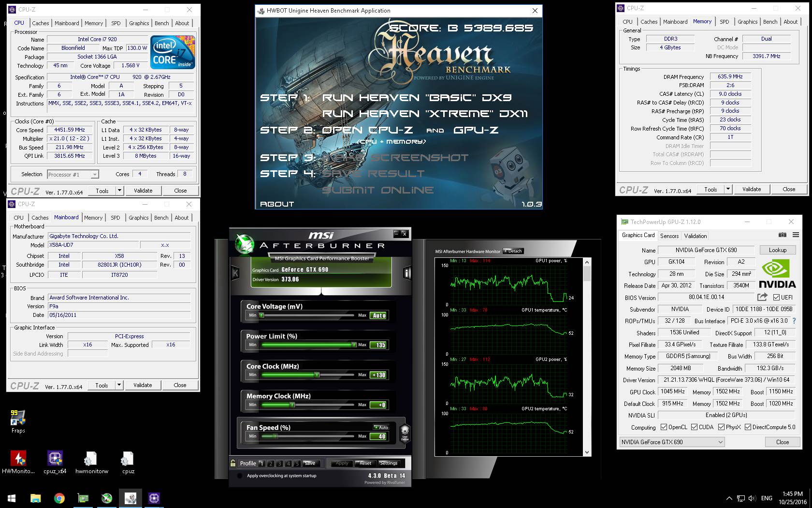
Task: Click the Bus Interface question mark icon
Action: pyautogui.click(x=794, y=320)
